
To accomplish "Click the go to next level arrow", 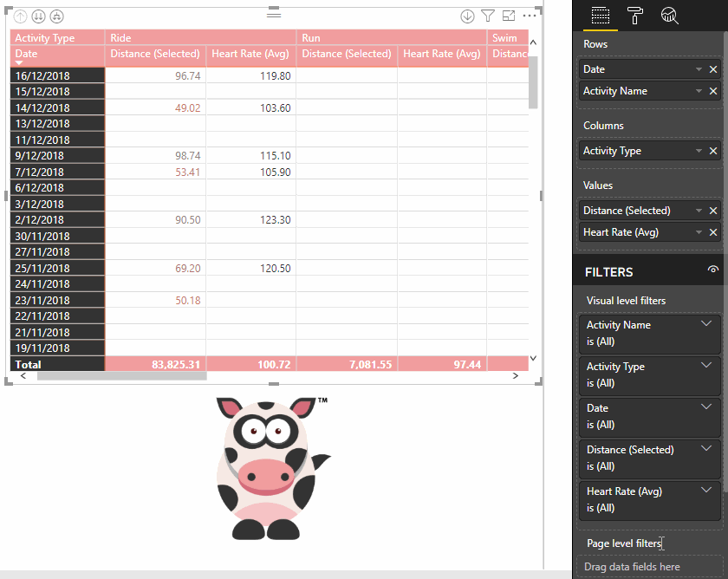I will tap(468, 16).
